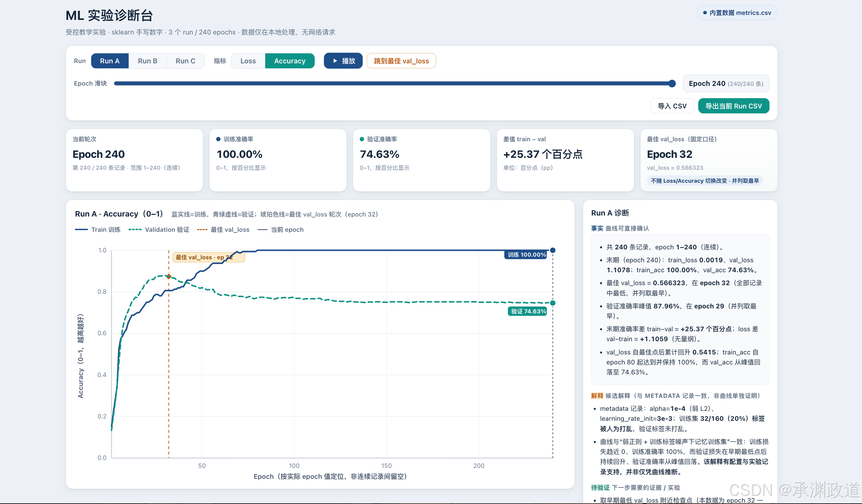
Task: Click the 当前轮次 Epoch 240 card
Action: pyautogui.click(x=134, y=160)
